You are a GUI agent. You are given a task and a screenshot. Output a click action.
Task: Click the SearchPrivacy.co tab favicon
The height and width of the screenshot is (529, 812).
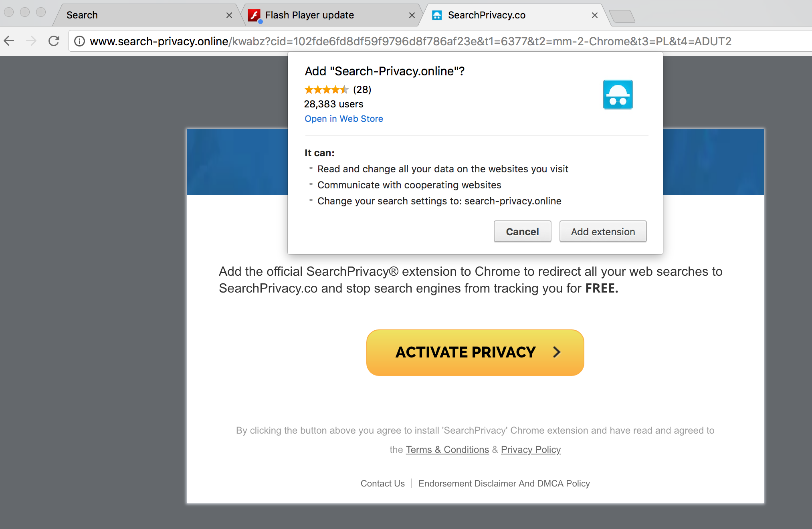pyautogui.click(x=437, y=15)
